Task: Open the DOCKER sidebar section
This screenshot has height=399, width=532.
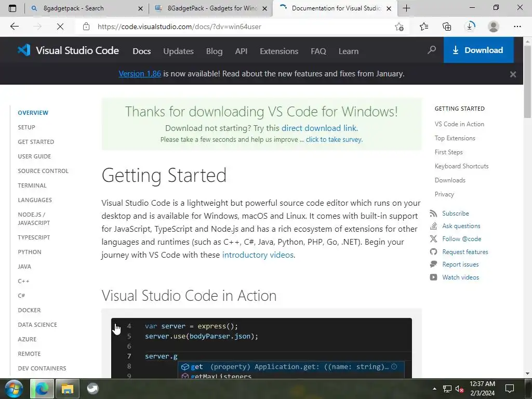Action: coord(29,310)
